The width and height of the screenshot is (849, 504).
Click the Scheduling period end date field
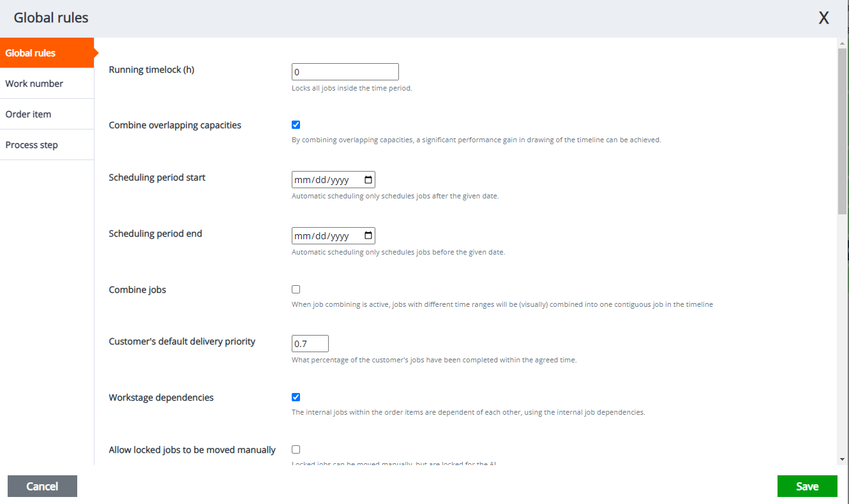[326, 236]
